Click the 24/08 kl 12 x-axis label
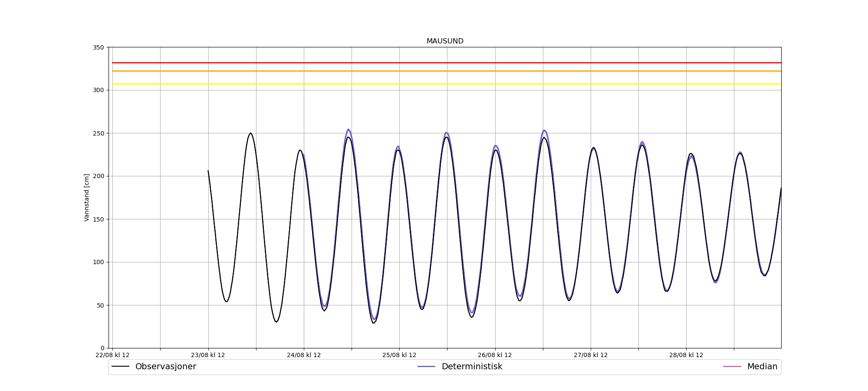 (304, 355)
